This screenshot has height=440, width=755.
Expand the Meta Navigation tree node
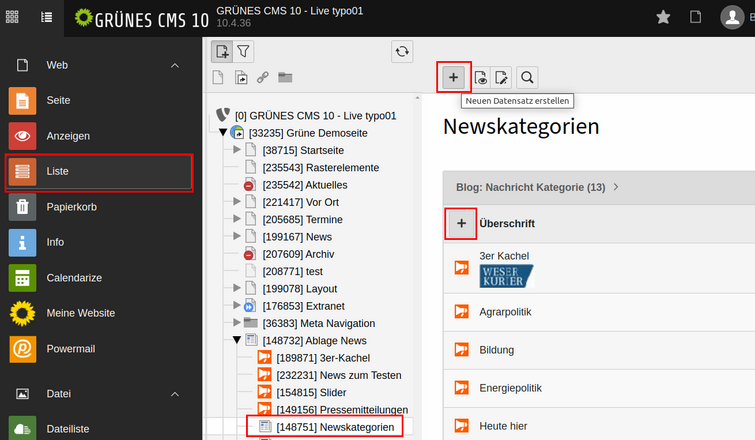[x=237, y=323]
